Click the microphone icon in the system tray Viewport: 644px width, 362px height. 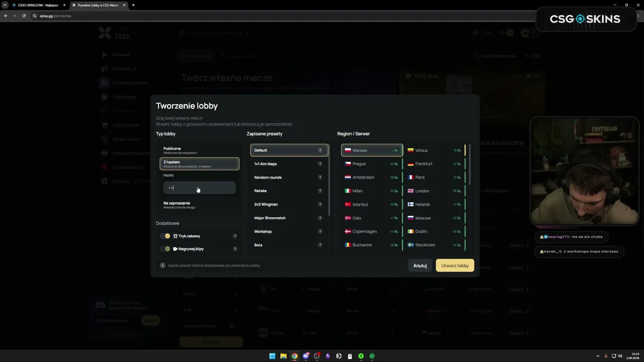pos(606,356)
